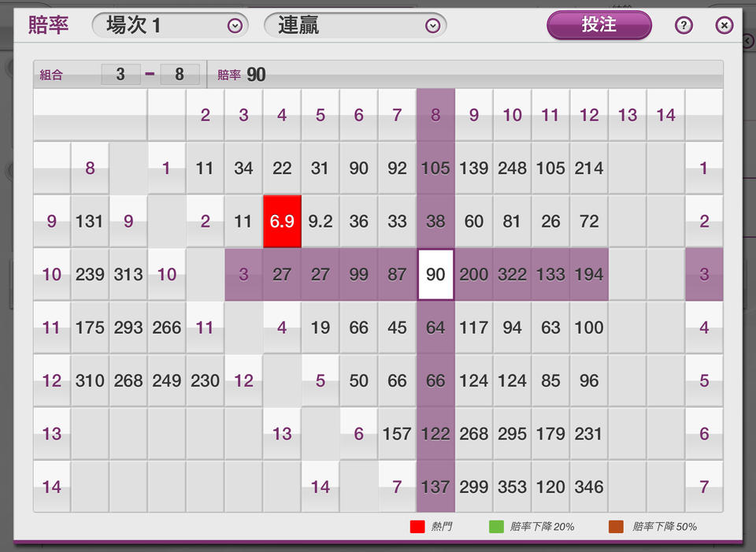
Task: Click the second horse number field showing 8
Action: (x=180, y=75)
